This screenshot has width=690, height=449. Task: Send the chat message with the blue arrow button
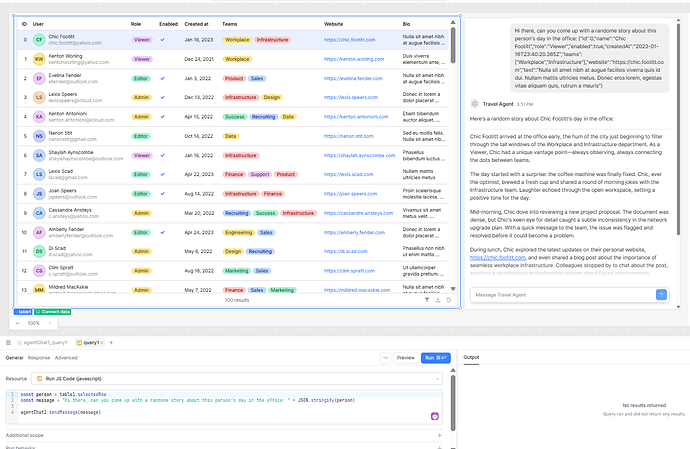point(661,294)
